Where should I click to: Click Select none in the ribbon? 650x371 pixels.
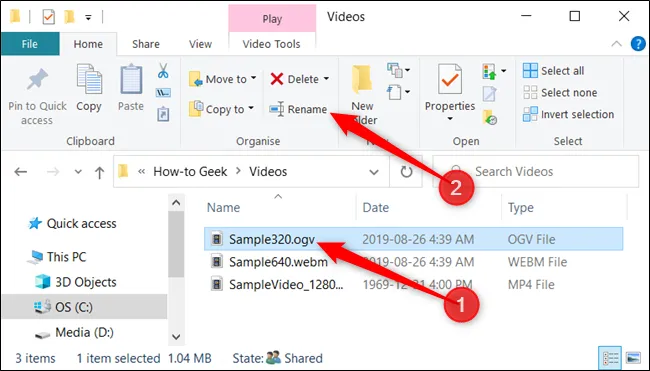tap(560, 92)
